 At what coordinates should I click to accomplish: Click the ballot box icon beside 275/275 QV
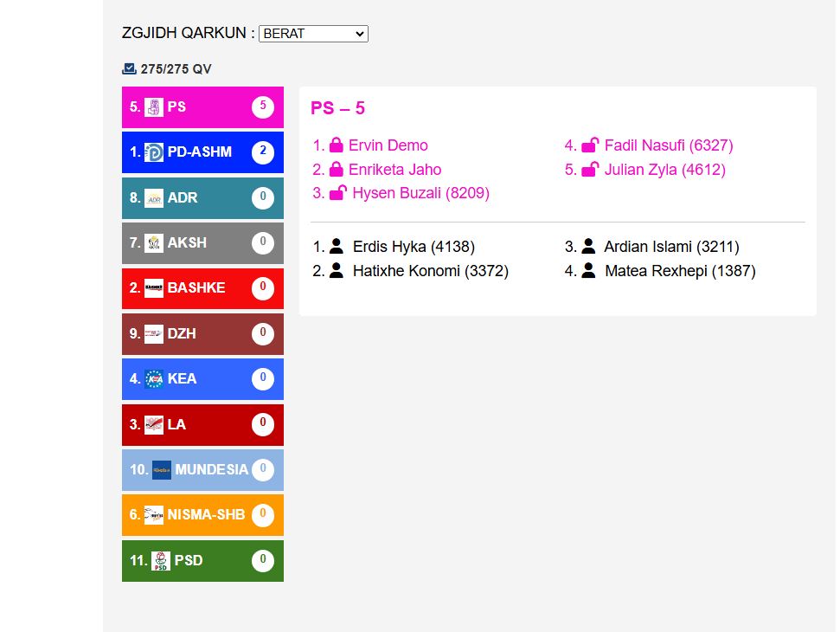129,69
